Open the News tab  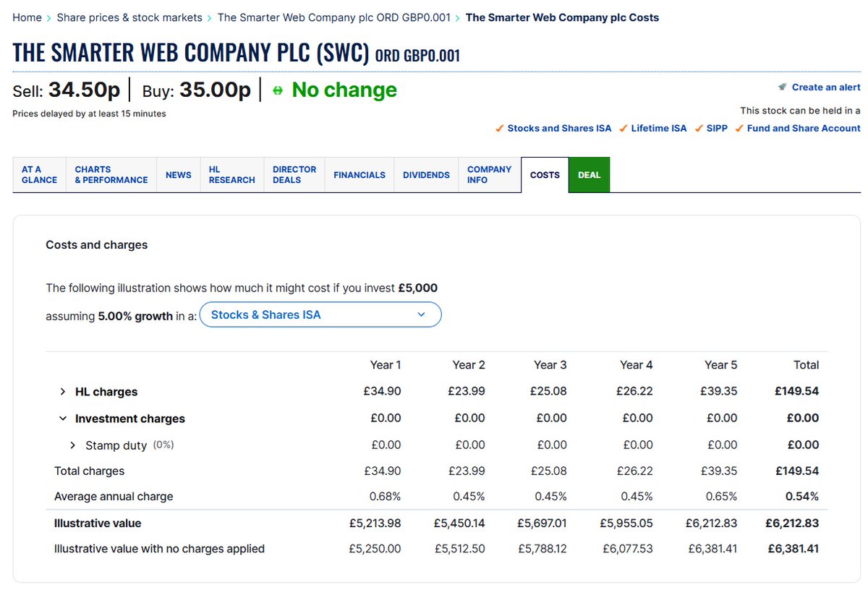click(179, 175)
